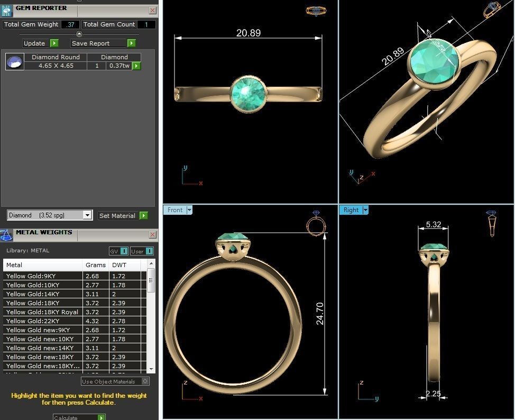Click the 20.89 dimension in top view

(249, 33)
